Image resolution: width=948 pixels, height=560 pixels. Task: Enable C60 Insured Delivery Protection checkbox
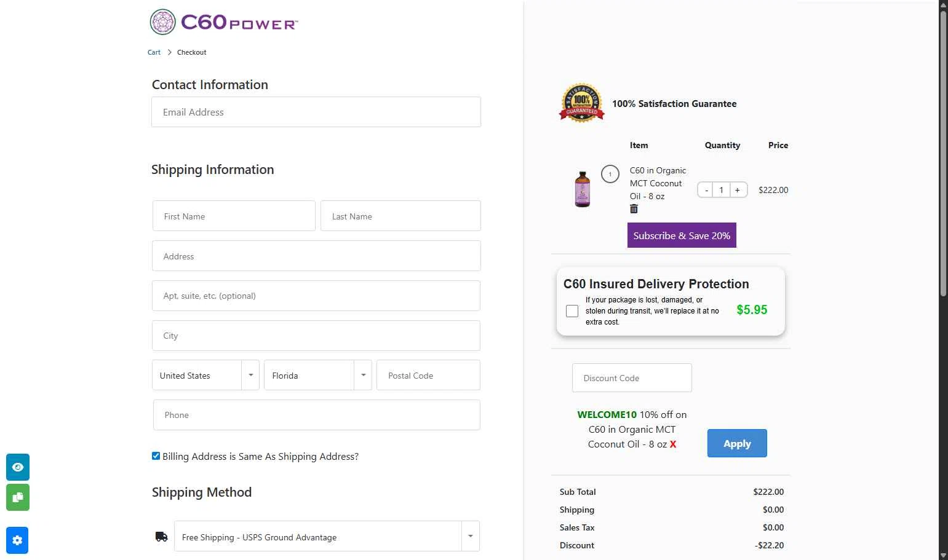click(x=572, y=311)
